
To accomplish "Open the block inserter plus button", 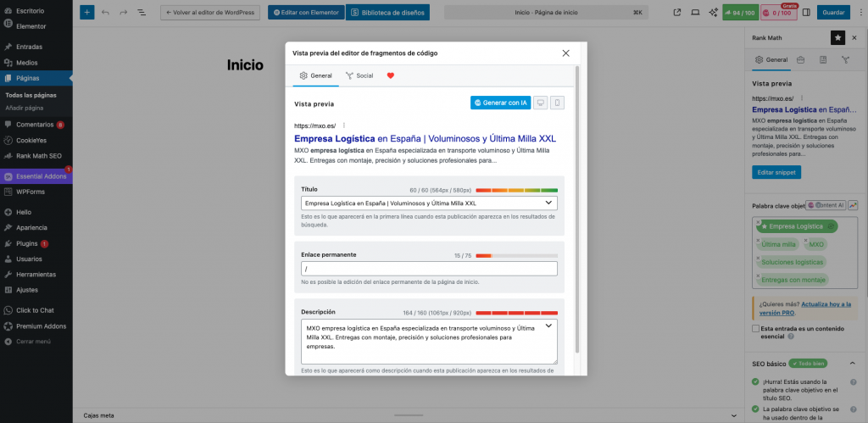I will click(87, 12).
